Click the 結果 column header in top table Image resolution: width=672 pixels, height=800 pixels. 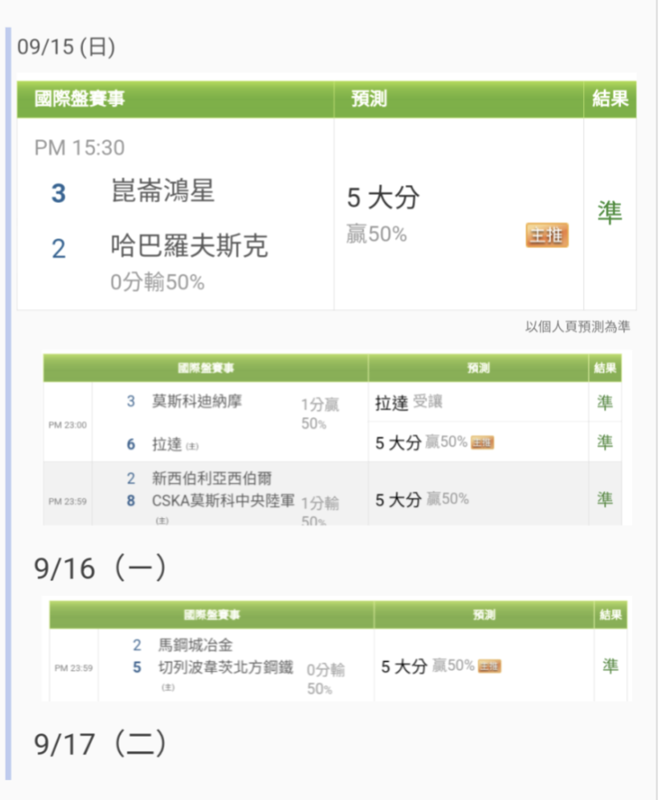(609, 99)
